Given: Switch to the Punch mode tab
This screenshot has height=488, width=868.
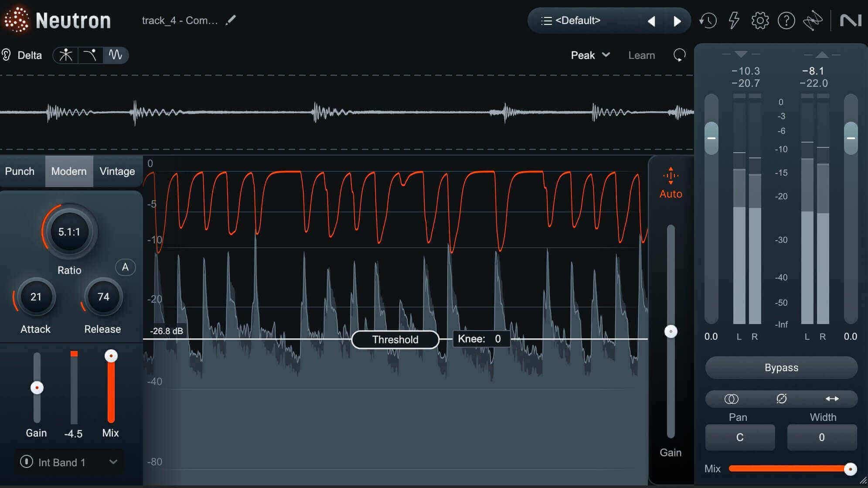Looking at the screenshot, I should [20, 171].
